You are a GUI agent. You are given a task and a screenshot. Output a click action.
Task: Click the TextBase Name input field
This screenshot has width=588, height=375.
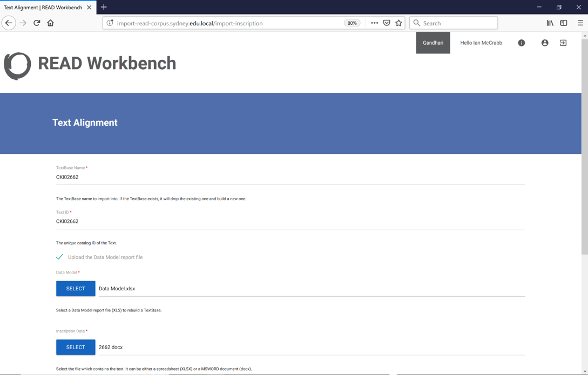290,177
